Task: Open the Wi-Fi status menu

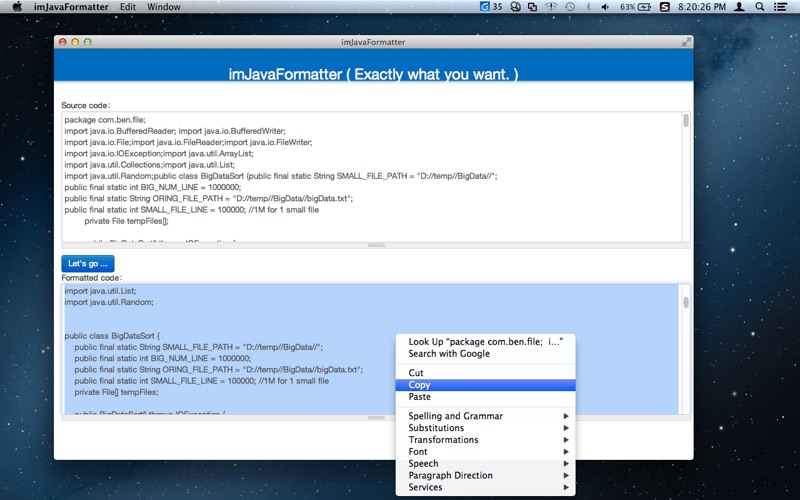Action: click(x=551, y=7)
